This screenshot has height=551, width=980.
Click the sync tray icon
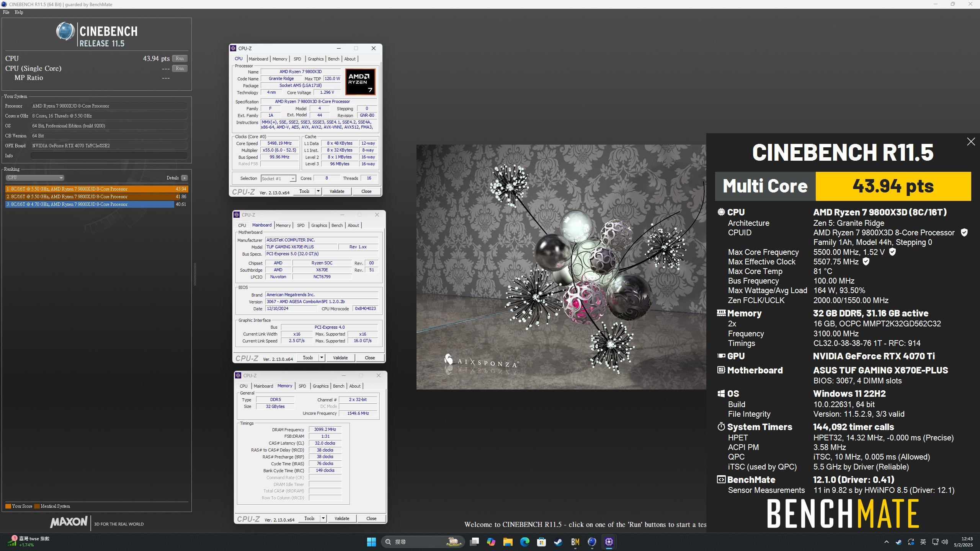tap(911, 542)
